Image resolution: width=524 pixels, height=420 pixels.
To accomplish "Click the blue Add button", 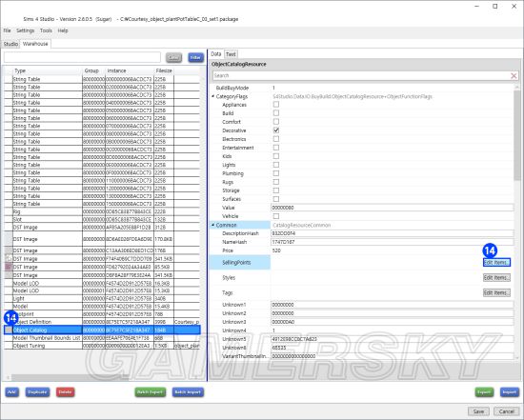I will tap(11, 392).
